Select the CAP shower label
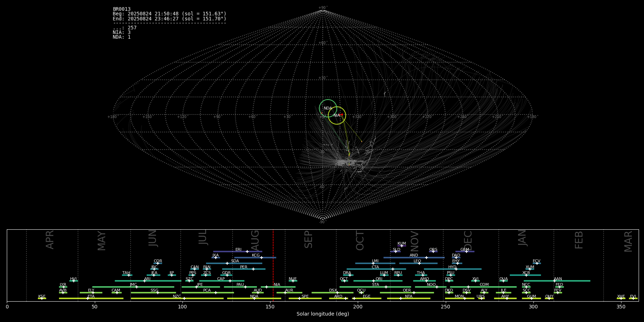Viewport: 644px width, 322px height. coord(221,279)
